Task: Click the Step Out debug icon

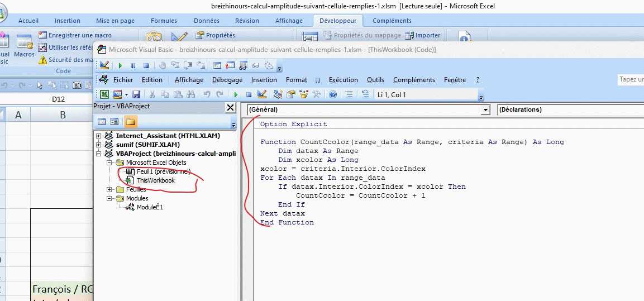Action: pos(201,65)
